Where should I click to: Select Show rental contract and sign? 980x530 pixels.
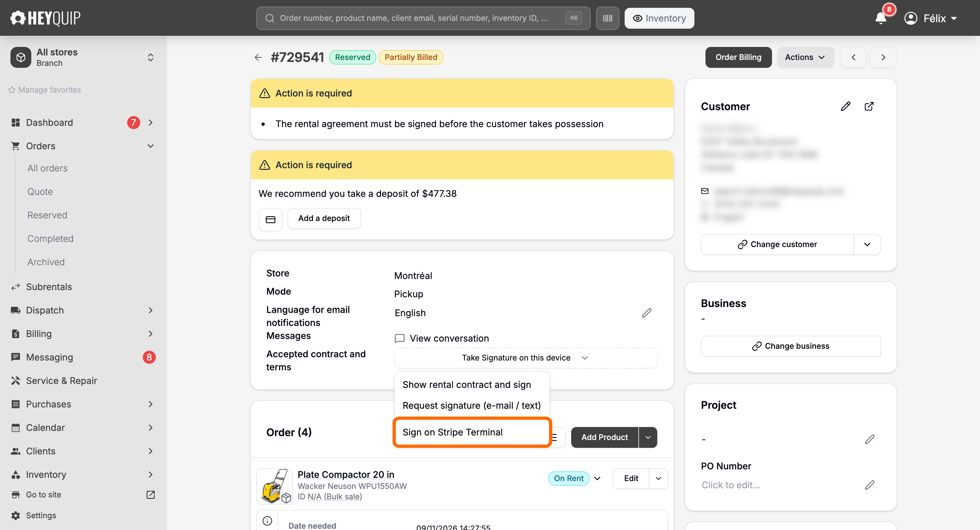point(472,385)
